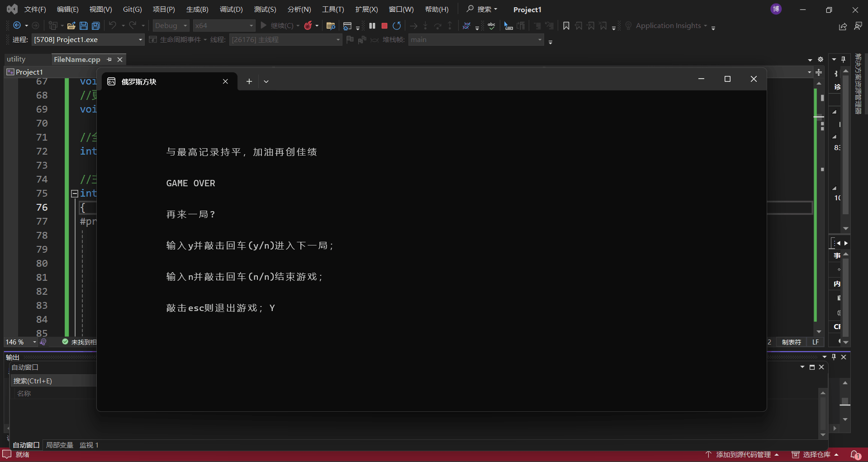Open the 编辑(E) menu

tap(68, 9)
